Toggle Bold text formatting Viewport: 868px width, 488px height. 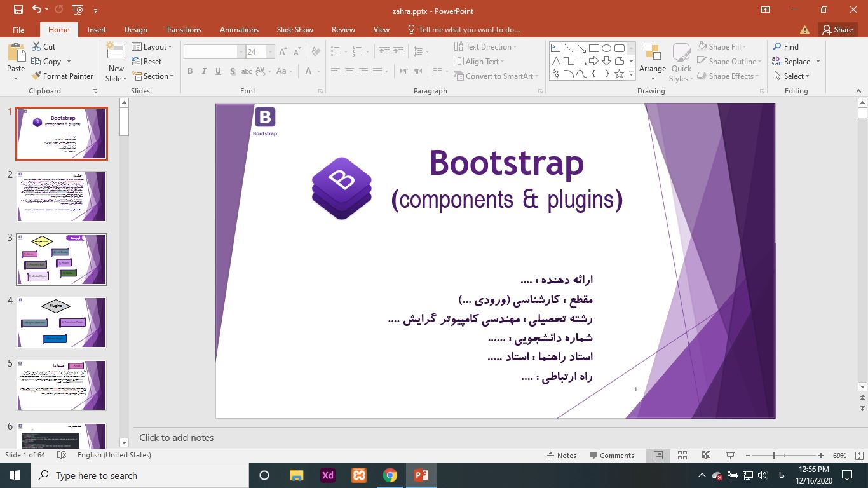190,71
